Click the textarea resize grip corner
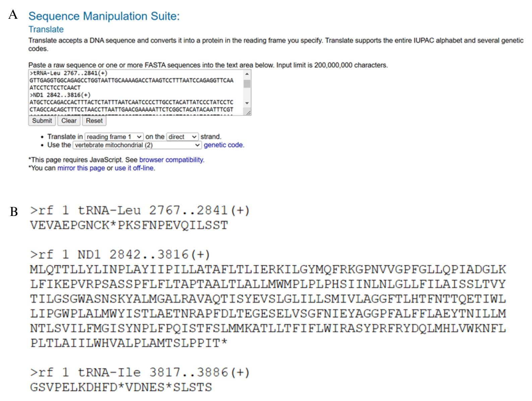This screenshot has width=532, height=401. point(248,113)
